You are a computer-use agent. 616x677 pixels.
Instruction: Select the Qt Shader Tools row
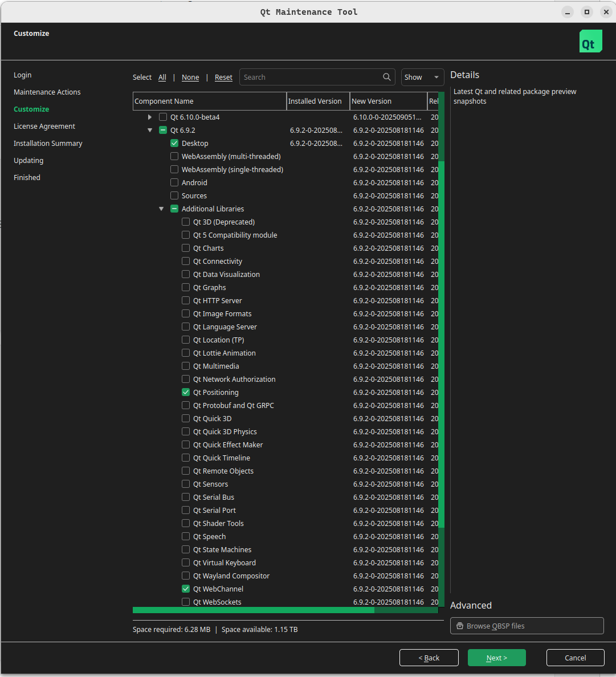pos(285,523)
